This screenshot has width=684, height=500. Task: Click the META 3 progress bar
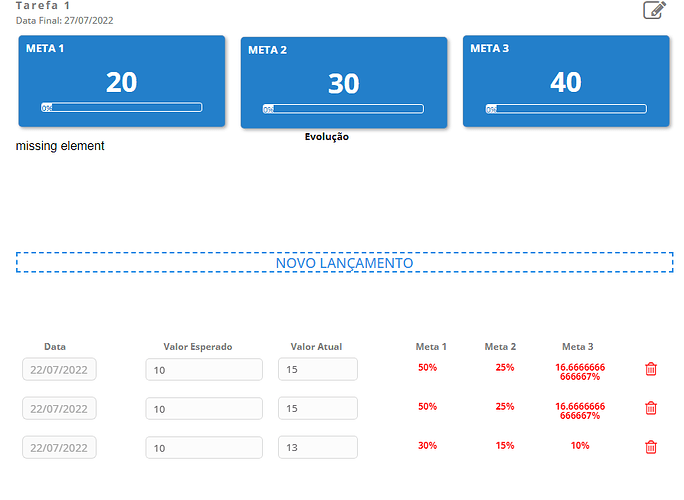[566, 109]
